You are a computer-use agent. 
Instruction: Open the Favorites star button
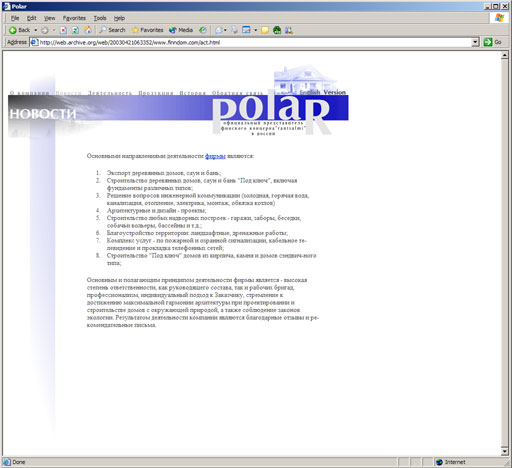(x=147, y=30)
